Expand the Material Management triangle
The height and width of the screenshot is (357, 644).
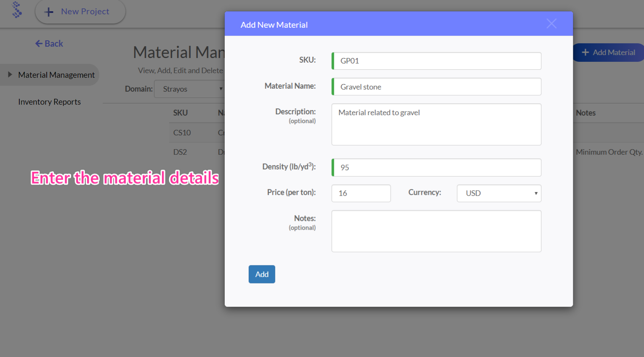pyautogui.click(x=10, y=74)
